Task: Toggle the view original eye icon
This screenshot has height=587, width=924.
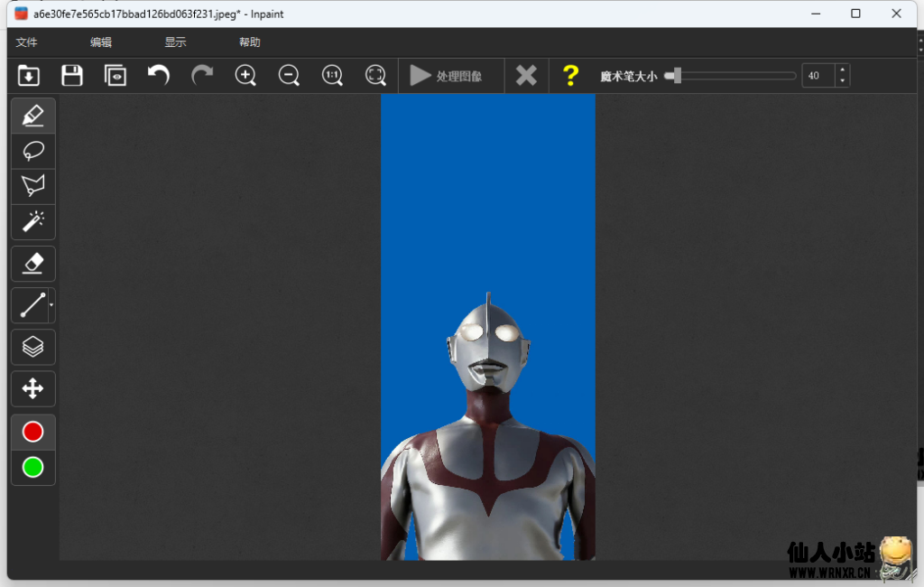Action: point(115,76)
